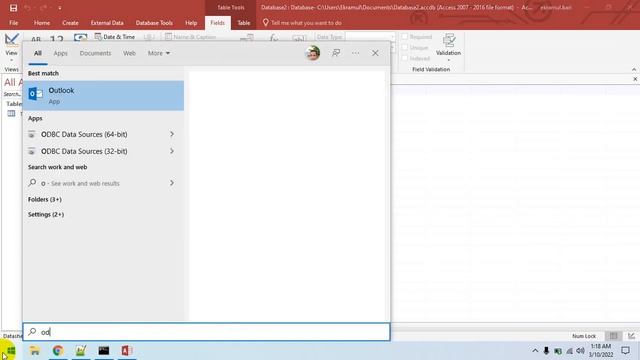640x360 pixels.
Task: Click the Save icon in Access title bar
Action: point(13,8)
